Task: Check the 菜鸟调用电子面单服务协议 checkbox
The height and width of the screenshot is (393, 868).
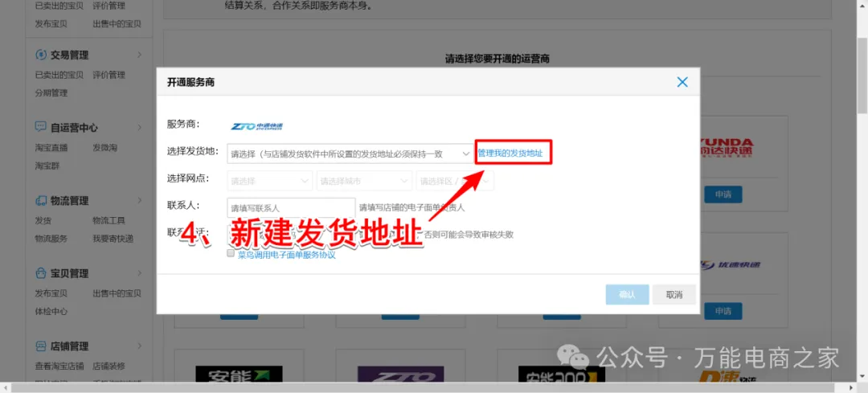Action: click(231, 253)
